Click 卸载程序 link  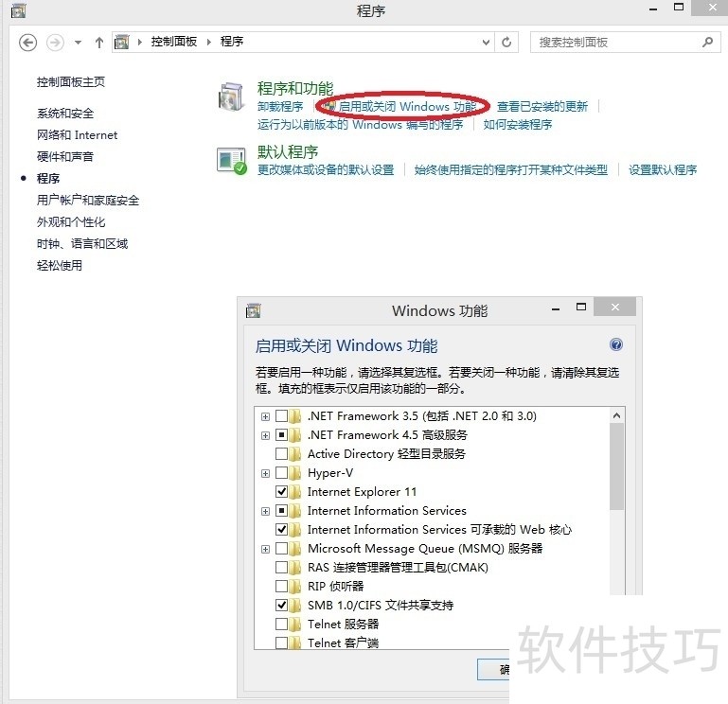coord(280,107)
